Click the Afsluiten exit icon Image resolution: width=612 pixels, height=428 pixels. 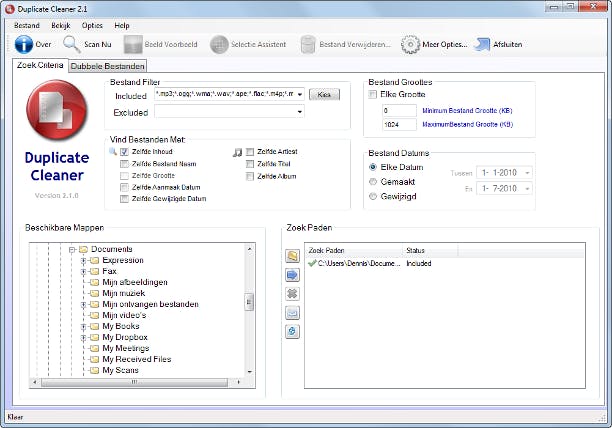coord(482,44)
